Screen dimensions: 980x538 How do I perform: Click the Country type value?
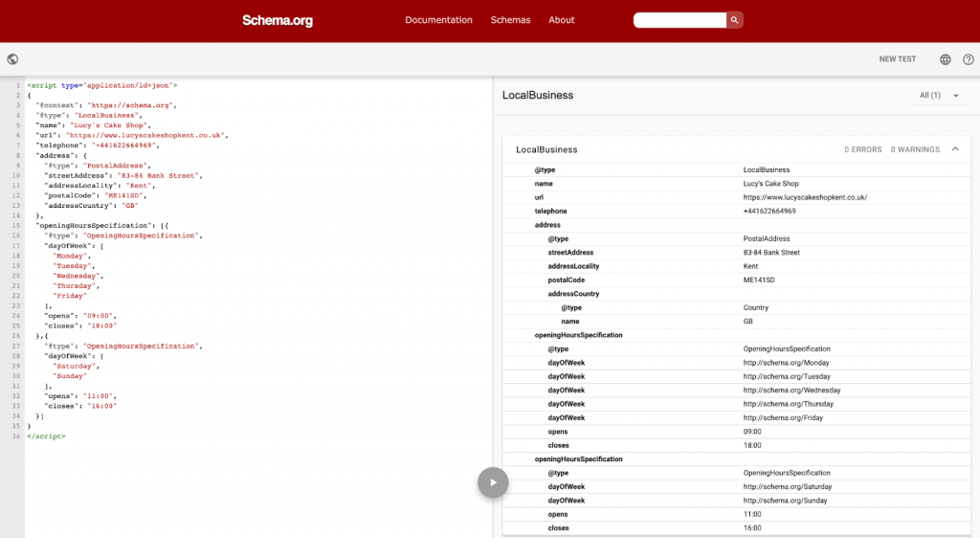756,307
